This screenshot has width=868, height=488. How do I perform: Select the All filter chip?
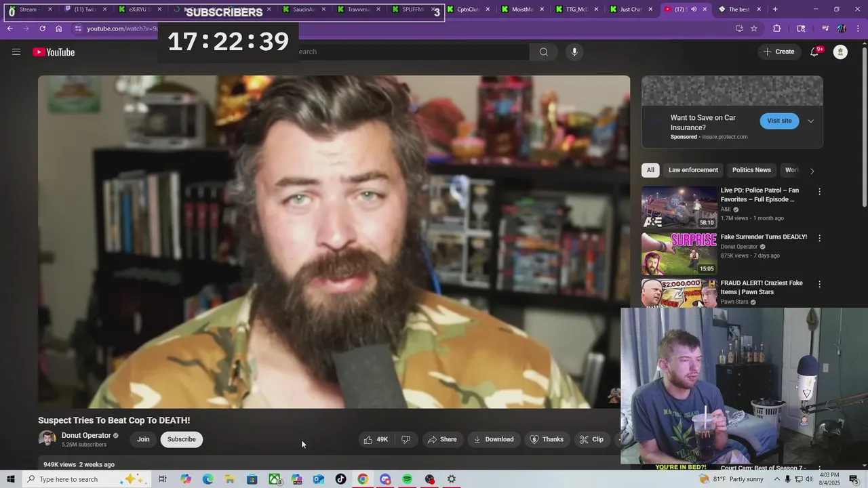point(650,170)
